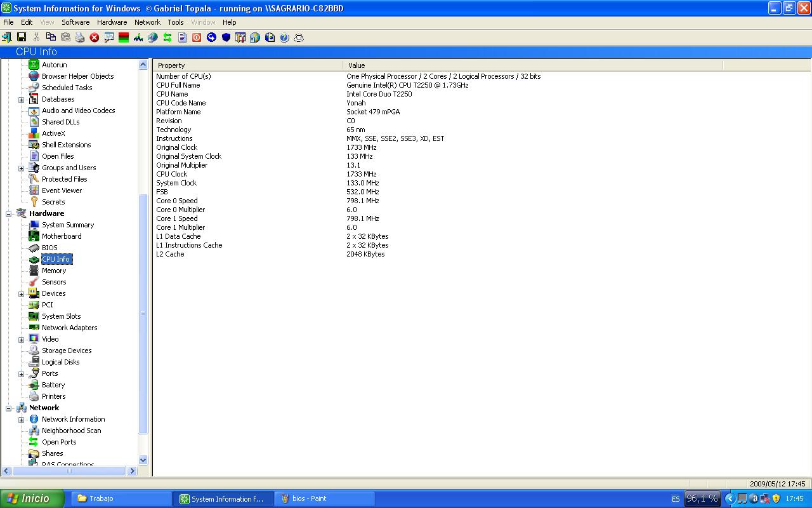Click the dark blue shield icon
The width and height of the screenshot is (812, 508).
pyautogui.click(x=226, y=37)
